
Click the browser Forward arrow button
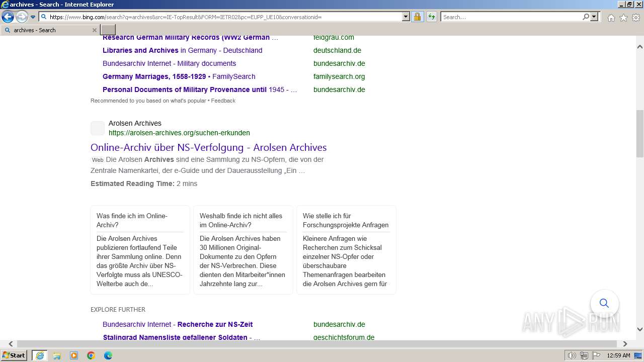[x=22, y=17]
